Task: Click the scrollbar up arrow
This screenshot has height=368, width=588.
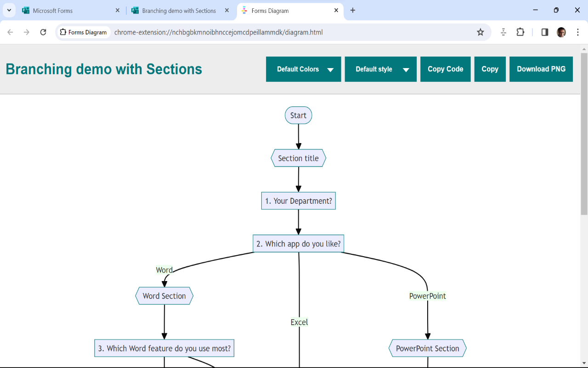Action: (x=584, y=48)
